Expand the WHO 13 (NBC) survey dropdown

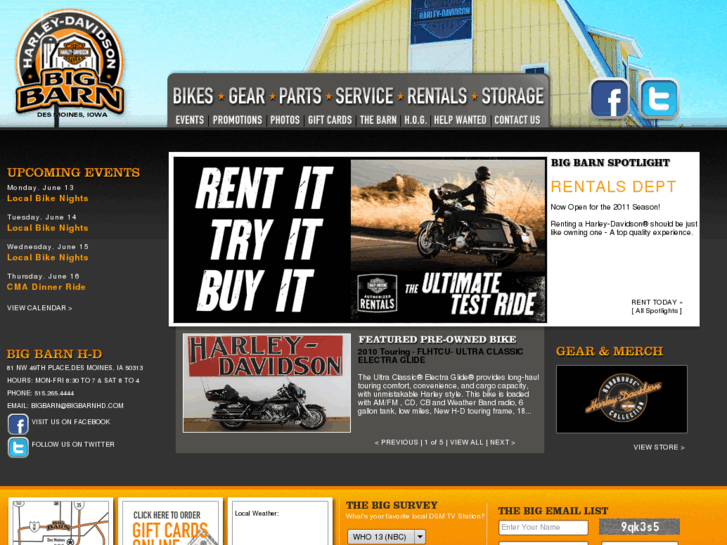coord(386,537)
